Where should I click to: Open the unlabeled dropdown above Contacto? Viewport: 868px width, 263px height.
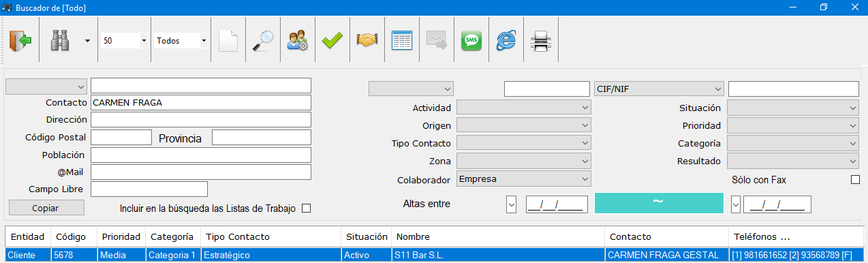46,87
